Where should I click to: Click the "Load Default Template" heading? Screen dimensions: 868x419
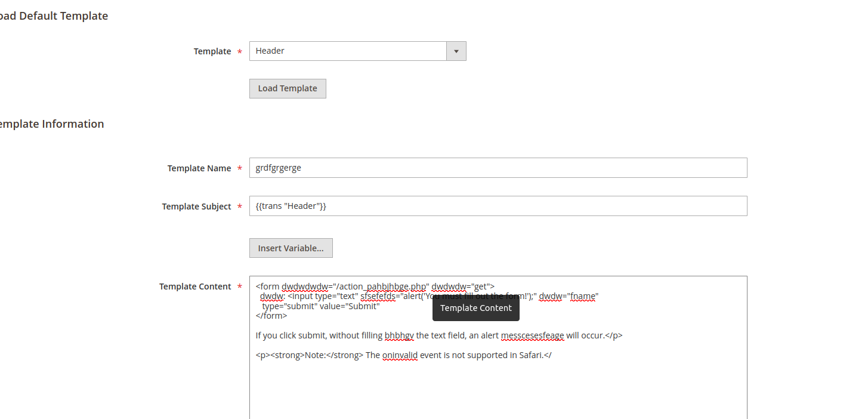click(x=54, y=16)
